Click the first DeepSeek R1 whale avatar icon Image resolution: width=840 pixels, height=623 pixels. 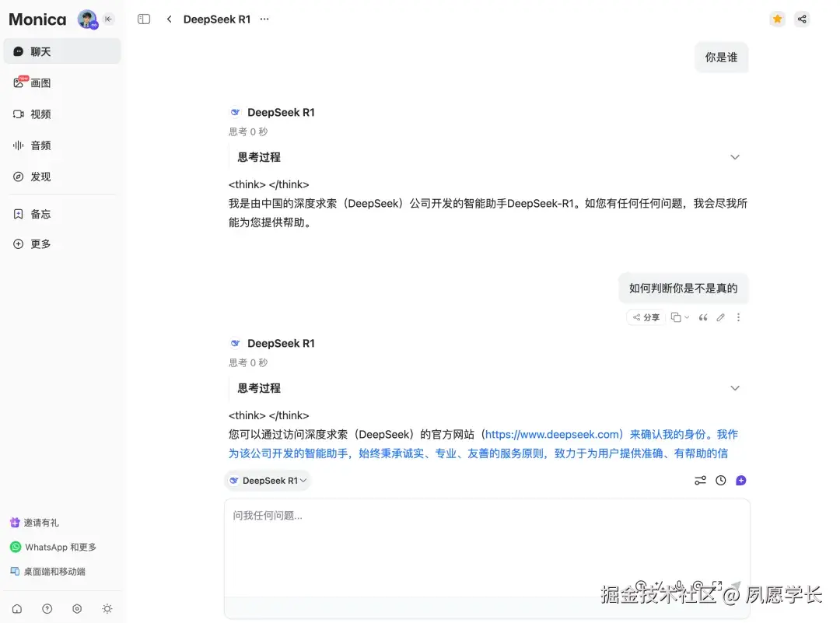coord(235,112)
